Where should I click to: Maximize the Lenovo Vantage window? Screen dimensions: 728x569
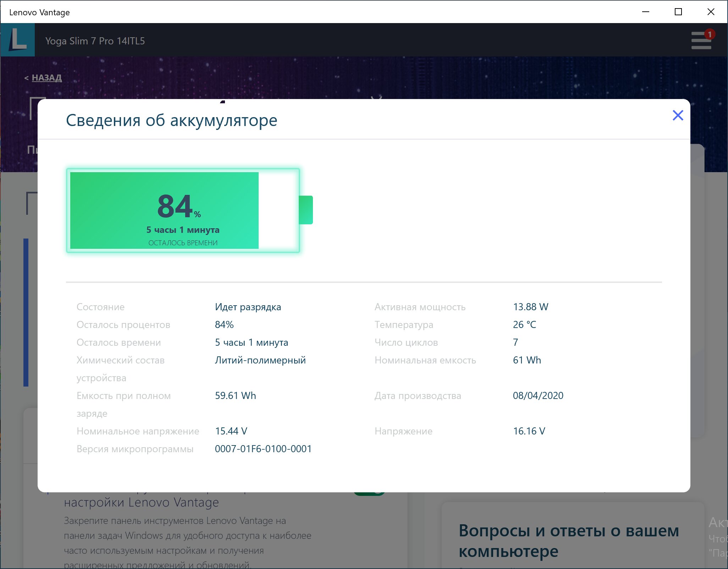678,12
